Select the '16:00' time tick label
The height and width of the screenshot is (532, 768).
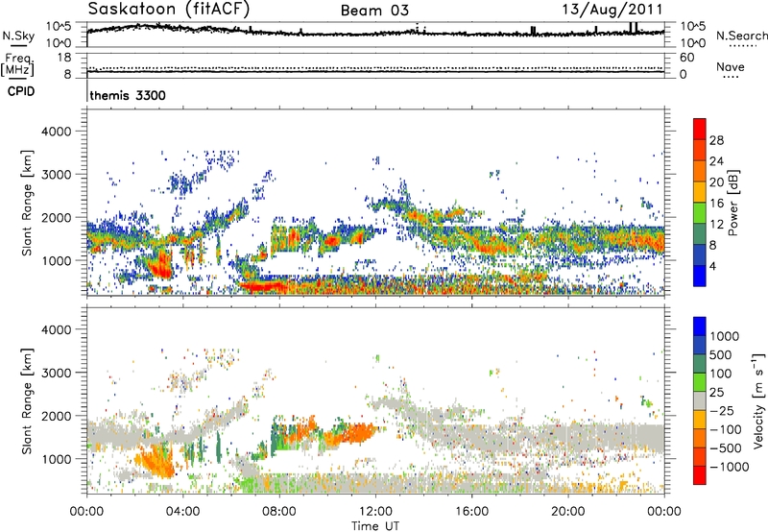coord(471,512)
